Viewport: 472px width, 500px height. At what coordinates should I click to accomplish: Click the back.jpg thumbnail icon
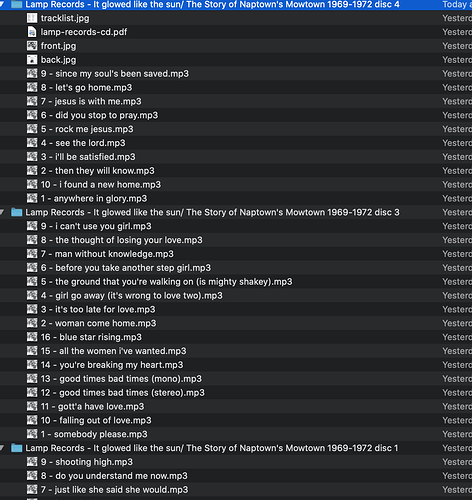32,60
